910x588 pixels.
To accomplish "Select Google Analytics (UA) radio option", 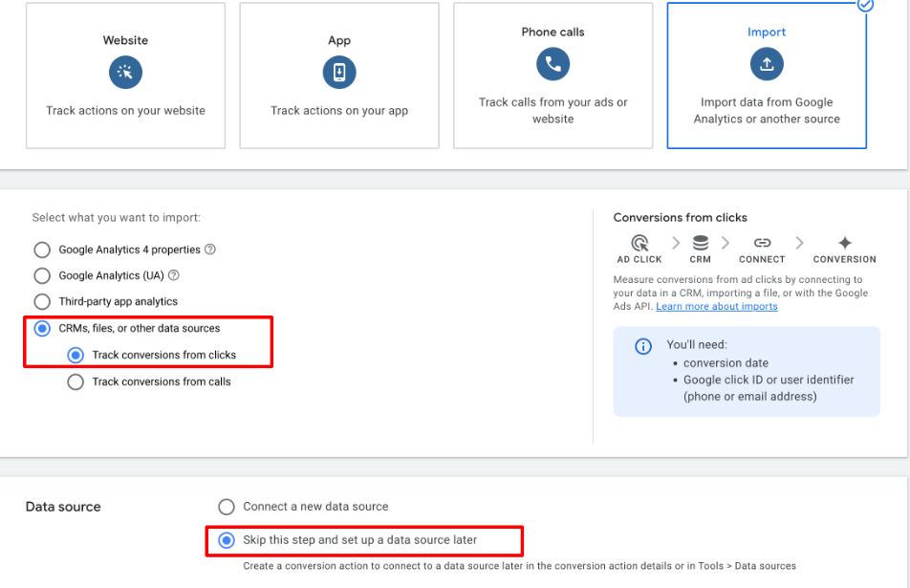I will point(42,276).
